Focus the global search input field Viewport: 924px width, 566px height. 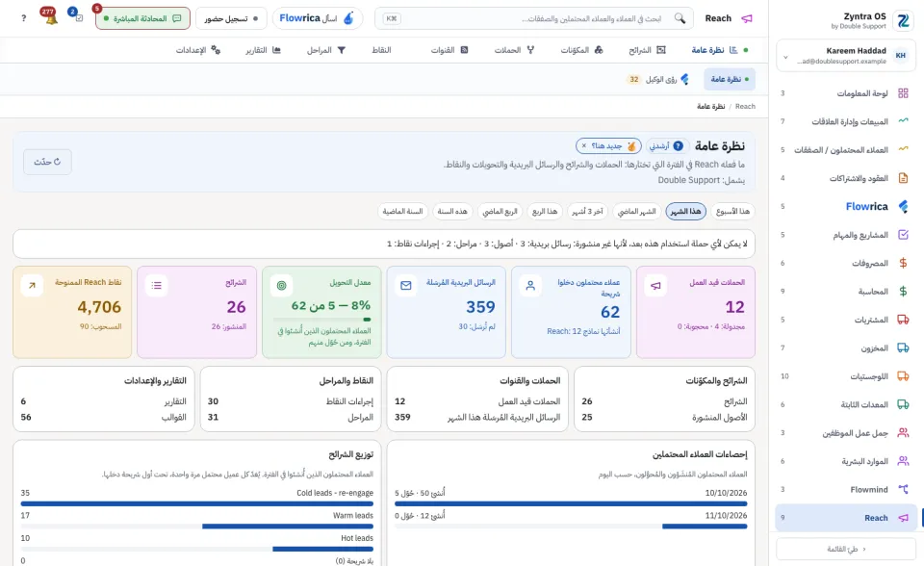pyautogui.click(x=533, y=18)
